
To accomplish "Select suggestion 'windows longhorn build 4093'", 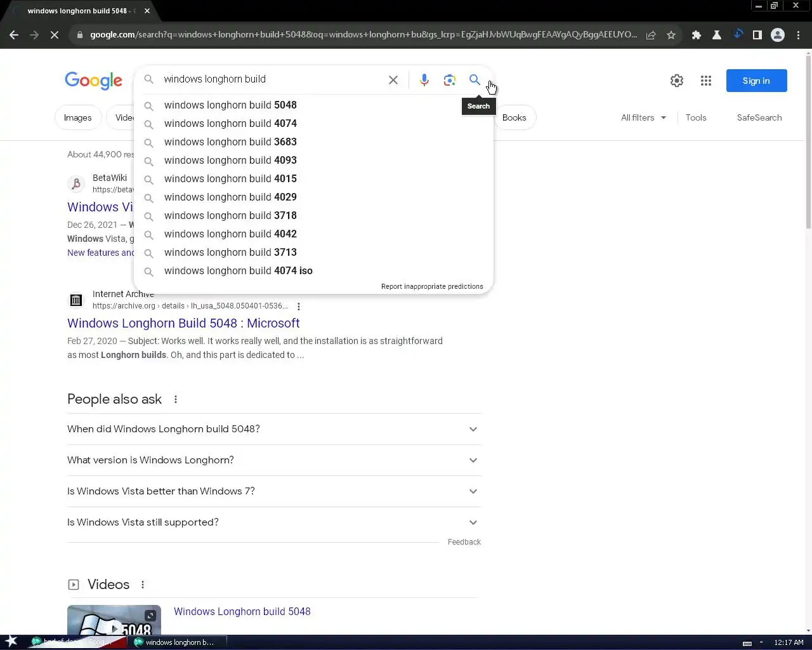I will click(x=313, y=161).
